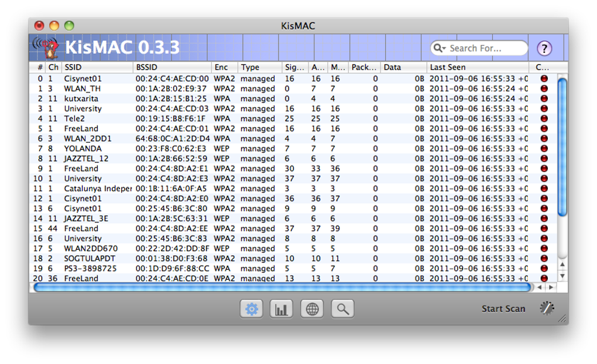
Task: Focus the Search For field
Action: 479,49
